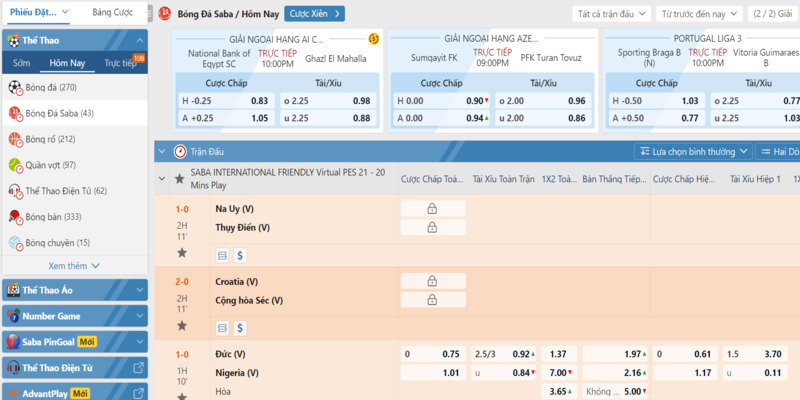Switch to the Bảng Cược tab
800x400 pixels.
(111, 13)
